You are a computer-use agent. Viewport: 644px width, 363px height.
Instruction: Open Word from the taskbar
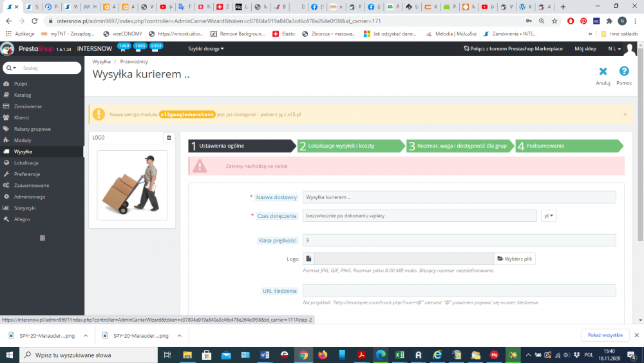pyautogui.click(x=265, y=355)
